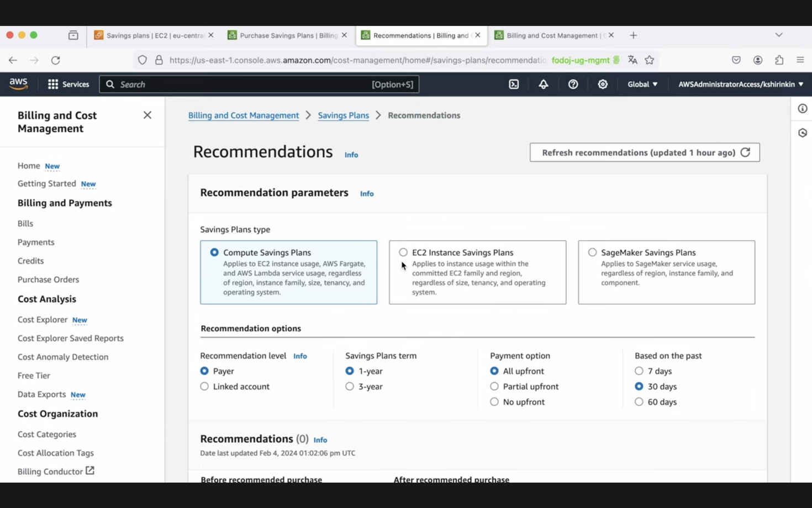
Task: Open the AWSAdministratorAccess account dropdown
Action: point(741,84)
